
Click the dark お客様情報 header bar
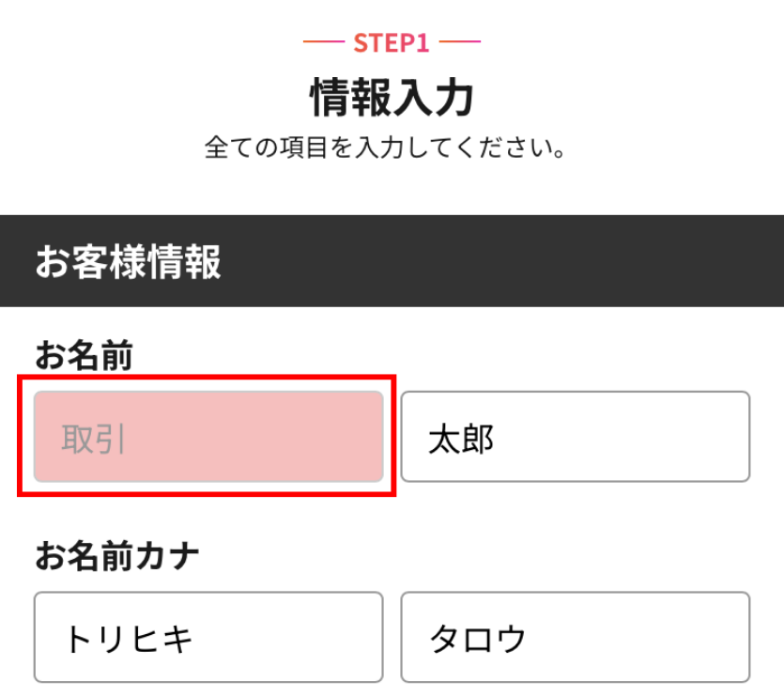(507, 261)
